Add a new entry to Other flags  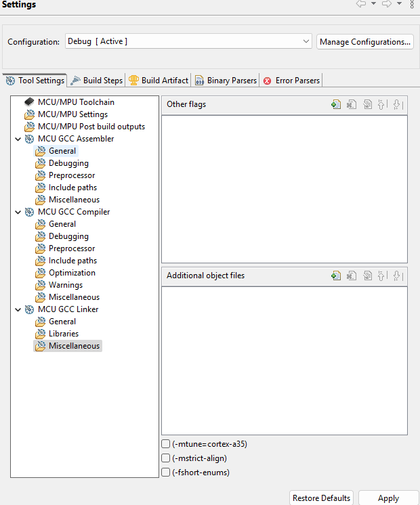(x=336, y=104)
